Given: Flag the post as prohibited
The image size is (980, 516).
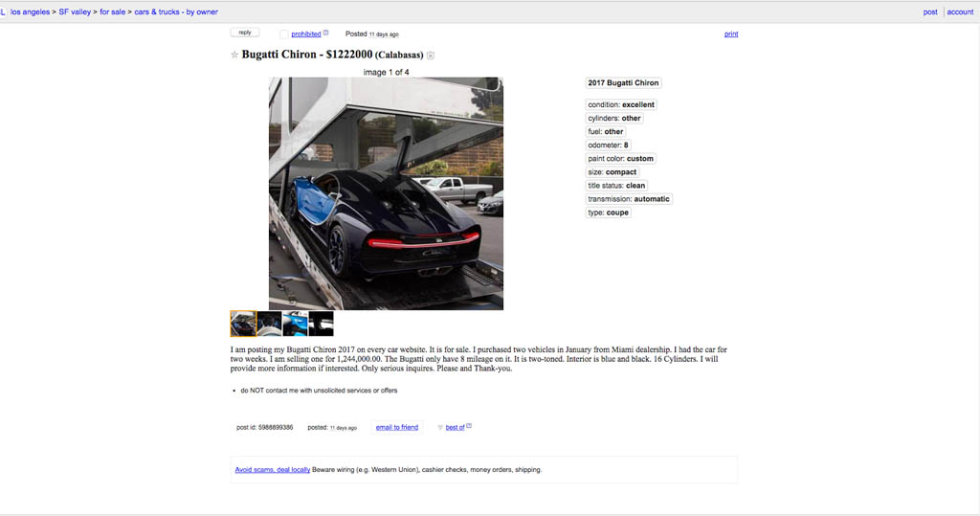Looking at the screenshot, I should [306, 34].
